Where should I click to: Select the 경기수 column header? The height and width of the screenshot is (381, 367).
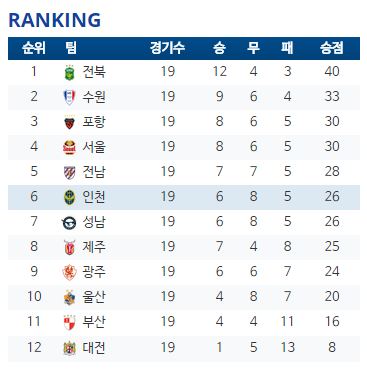167,48
